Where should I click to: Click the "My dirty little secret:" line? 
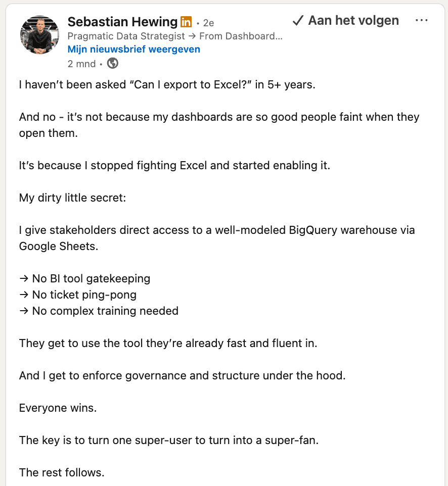point(72,198)
